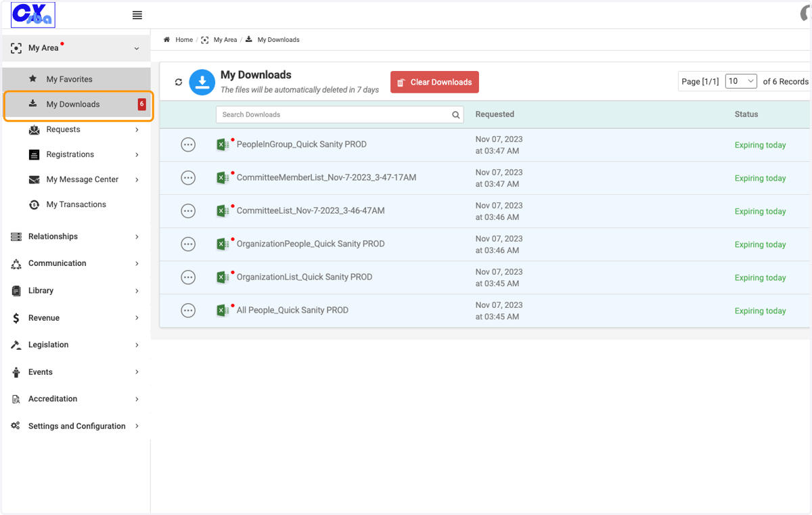The height and width of the screenshot is (515, 812).
Task: Open options menu for OrganizationPeople row
Action: pos(188,244)
